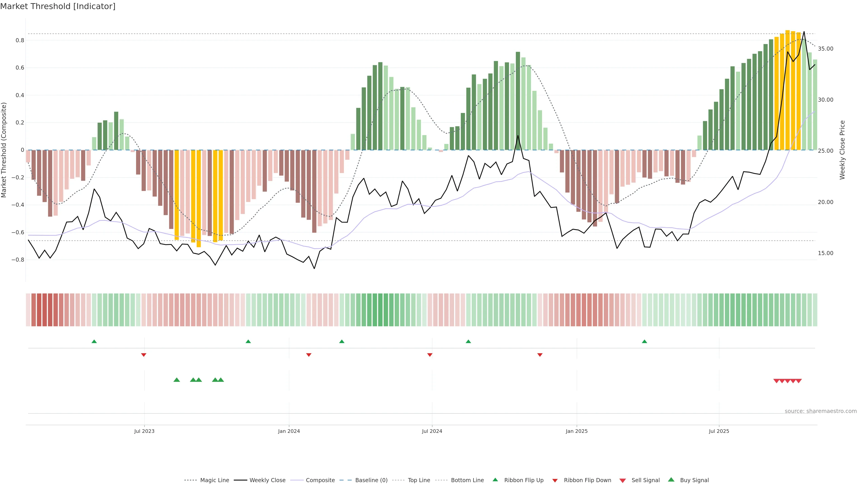Click the Ribbon Flip Down legend triangle icon
This screenshot has height=488, width=868.
click(555, 480)
